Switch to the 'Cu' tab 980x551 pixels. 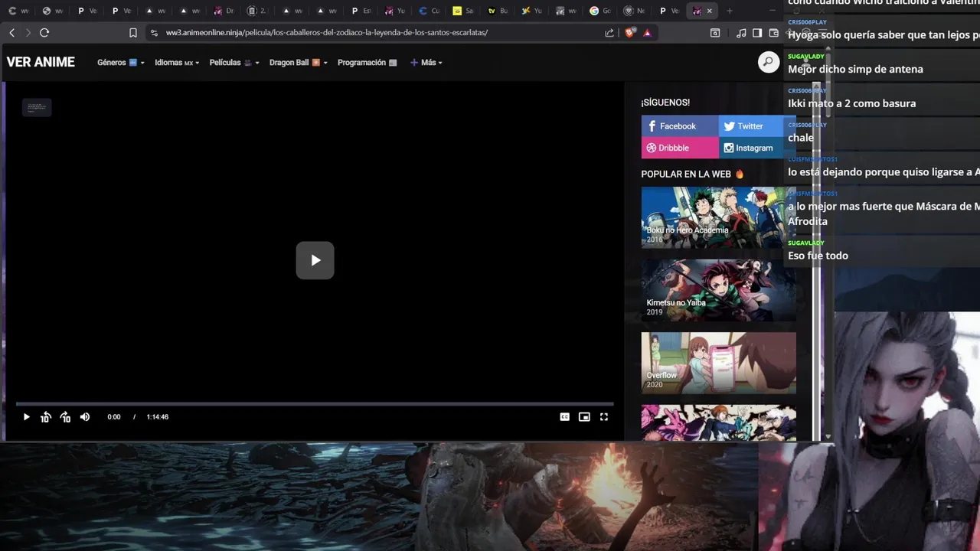tap(428, 11)
